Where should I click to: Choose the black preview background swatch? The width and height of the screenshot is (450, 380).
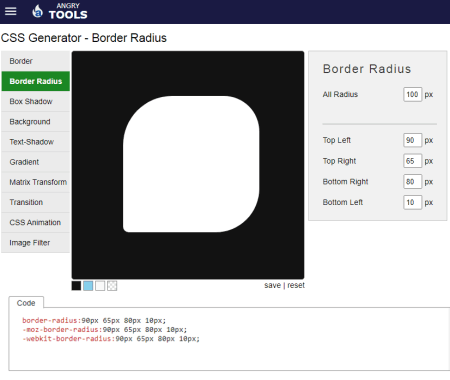(76, 286)
